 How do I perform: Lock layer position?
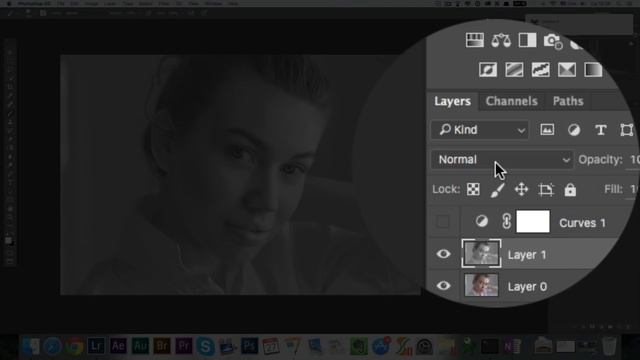pos(521,189)
